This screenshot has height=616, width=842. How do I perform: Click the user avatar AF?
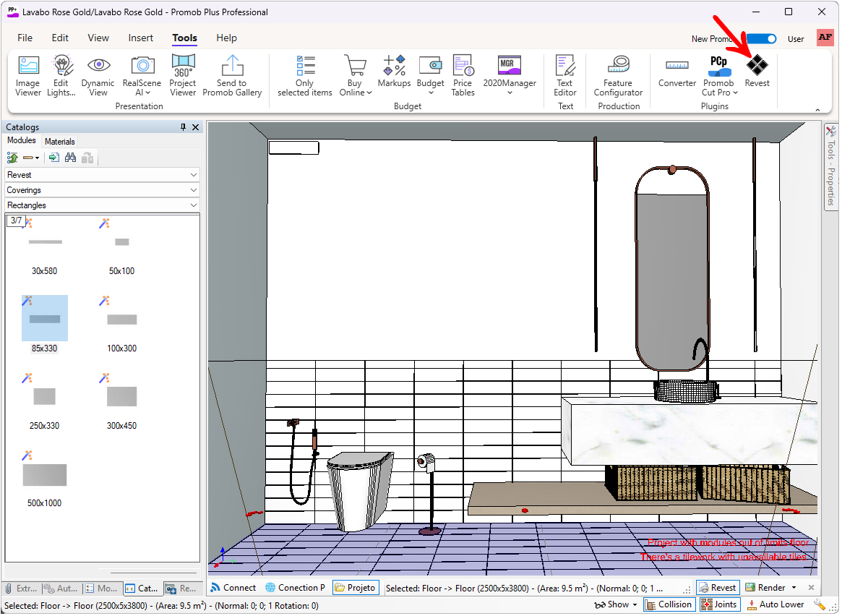point(825,38)
